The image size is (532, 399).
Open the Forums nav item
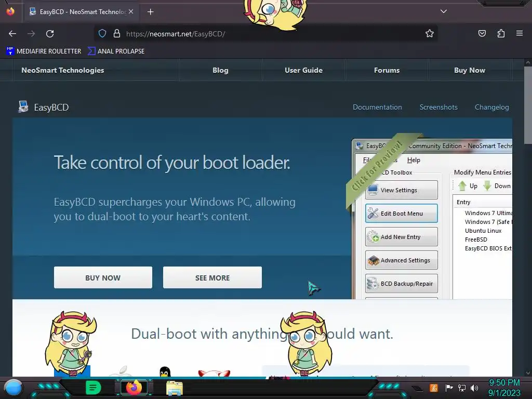point(387,70)
